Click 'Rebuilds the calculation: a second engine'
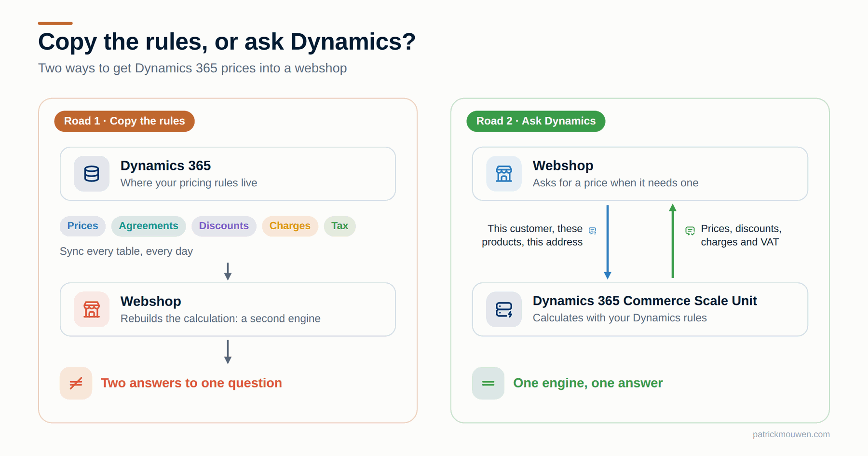 pyautogui.click(x=220, y=318)
